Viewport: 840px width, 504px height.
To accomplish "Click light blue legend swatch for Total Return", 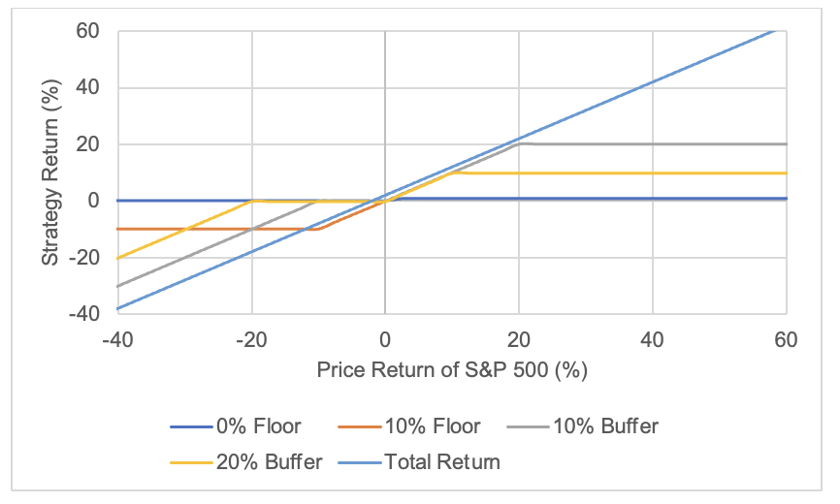I will coord(362,461).
